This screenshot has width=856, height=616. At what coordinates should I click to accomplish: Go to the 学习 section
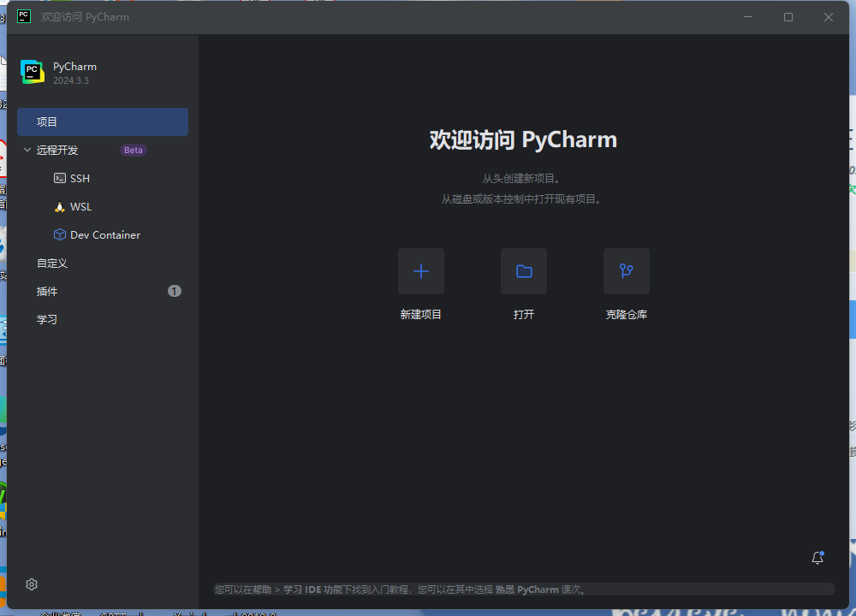click(x=47, y=320)
